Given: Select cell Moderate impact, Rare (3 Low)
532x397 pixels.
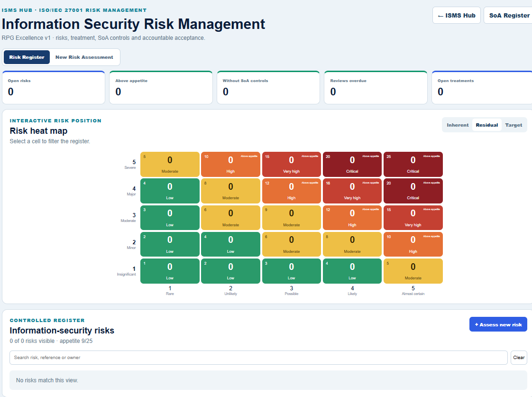Looking at the screenshot, I should [170, 218].
